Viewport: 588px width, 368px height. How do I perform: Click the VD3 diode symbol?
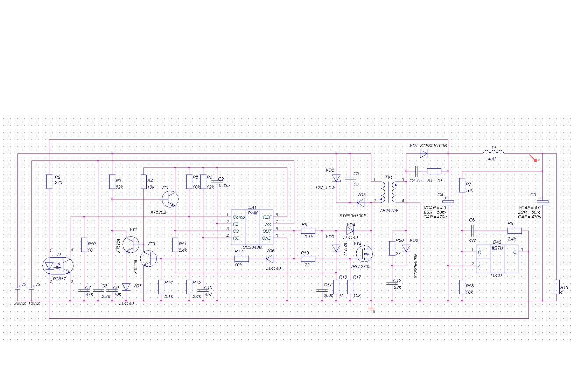(360, 203)
